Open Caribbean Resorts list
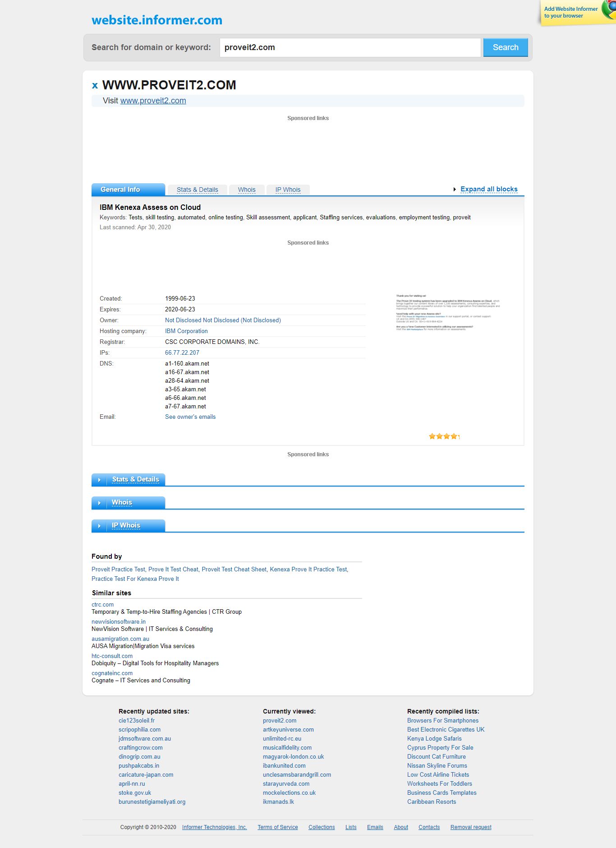 [x=432, y=802]
